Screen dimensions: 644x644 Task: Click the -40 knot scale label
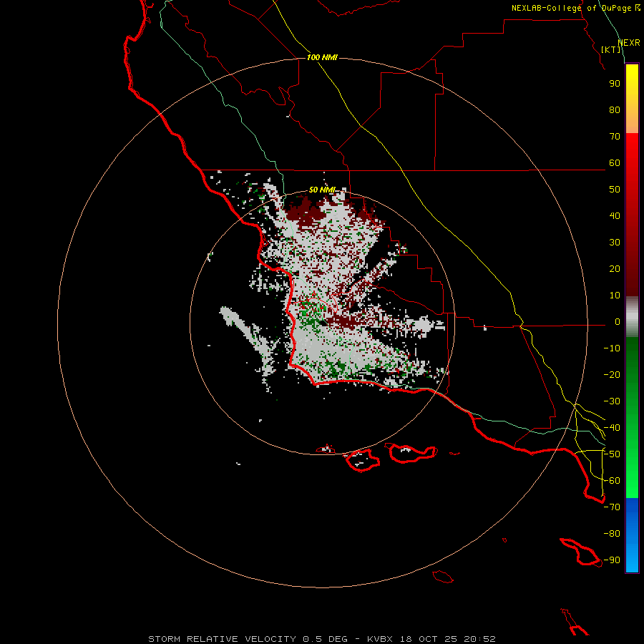tap(612, 428)
